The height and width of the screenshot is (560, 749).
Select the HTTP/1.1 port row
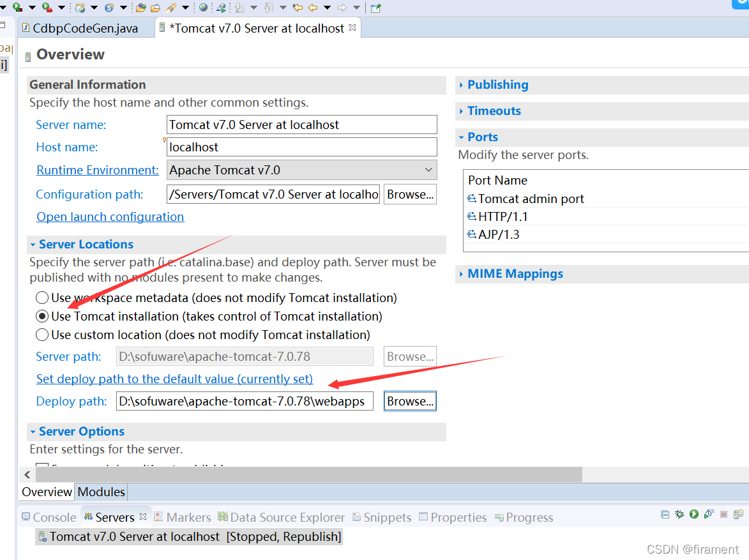(606, 216)
